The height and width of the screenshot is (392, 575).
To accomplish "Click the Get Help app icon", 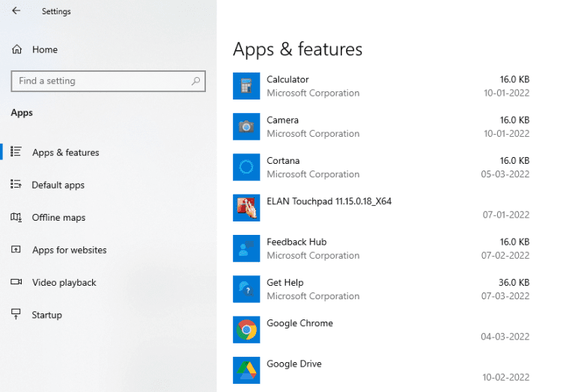I will point(246,289).
